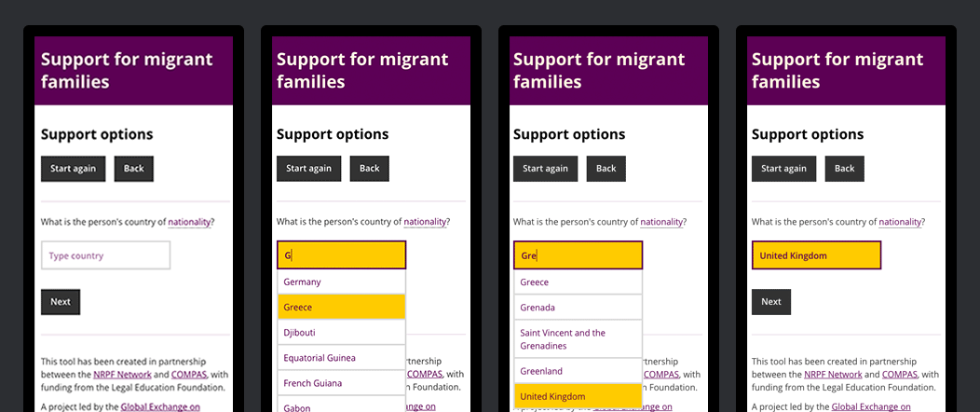Click the empty 'Type country' input field
This screenshot has height=412, width=980.
click(x=105, y=255)
